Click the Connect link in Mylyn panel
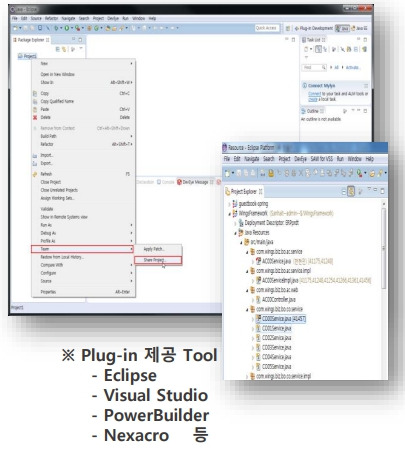 pos(314,94)
